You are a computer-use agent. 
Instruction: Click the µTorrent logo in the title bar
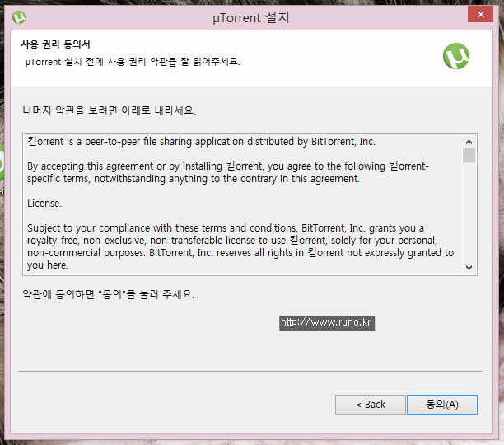(19, 17)
